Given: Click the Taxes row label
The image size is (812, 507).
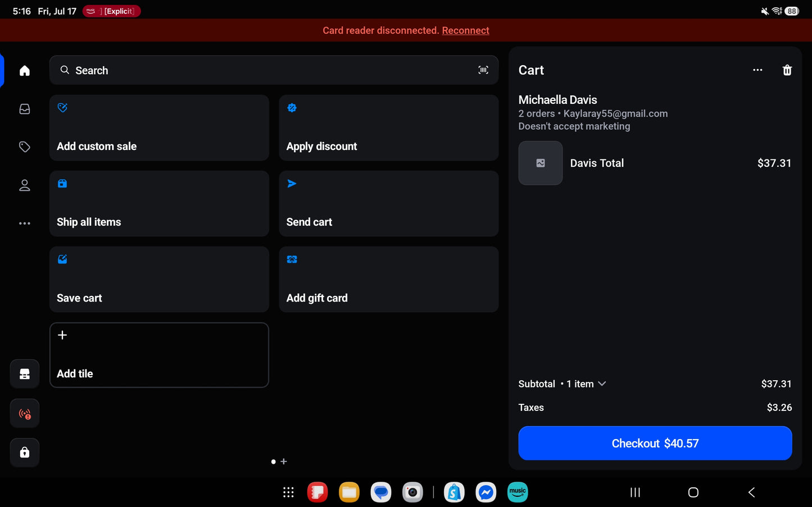Looking at the screenshot, I should pyautogui.click(x=531, y=408).
